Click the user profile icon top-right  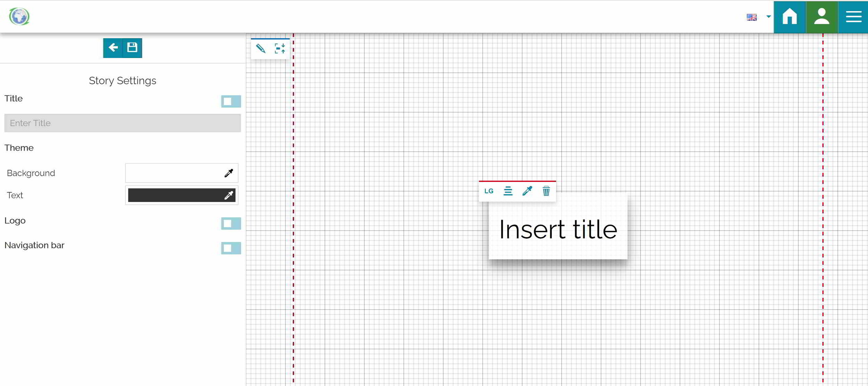click(822, 17)
